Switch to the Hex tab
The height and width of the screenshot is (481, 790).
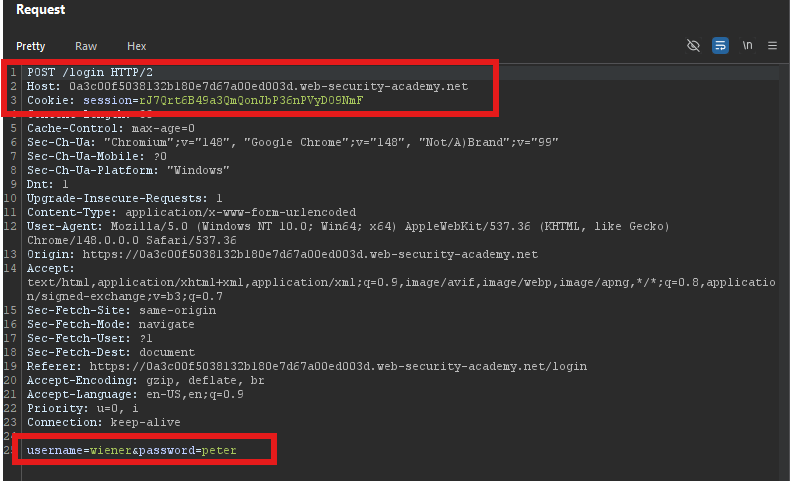pyautogui.click(x=137, y=46)
